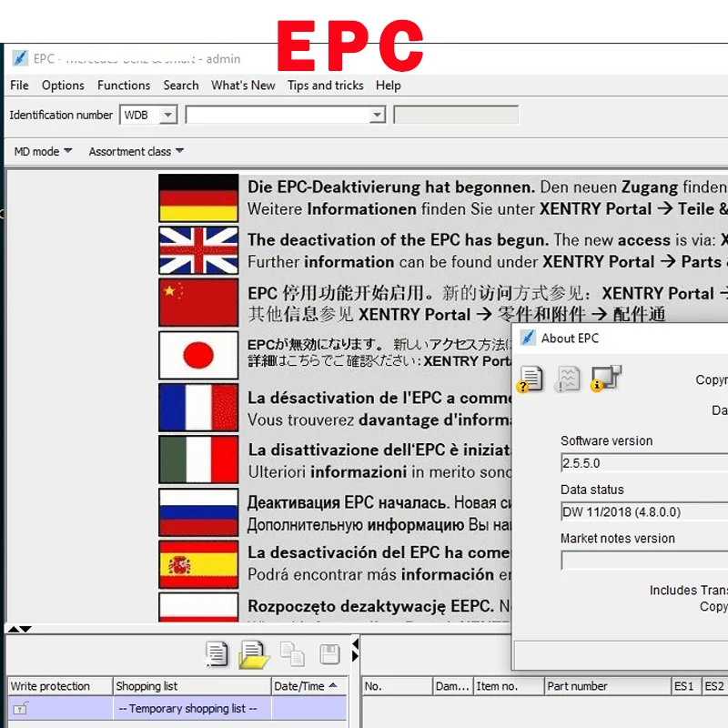Image resolution: width=728 pixels, height=728 pixels.
Task: Click the Item no. column header
Action: [x=509, y=686]
